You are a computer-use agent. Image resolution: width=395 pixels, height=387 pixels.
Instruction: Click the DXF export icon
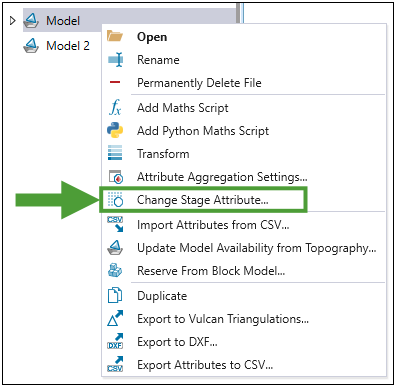tap(115, 341)
